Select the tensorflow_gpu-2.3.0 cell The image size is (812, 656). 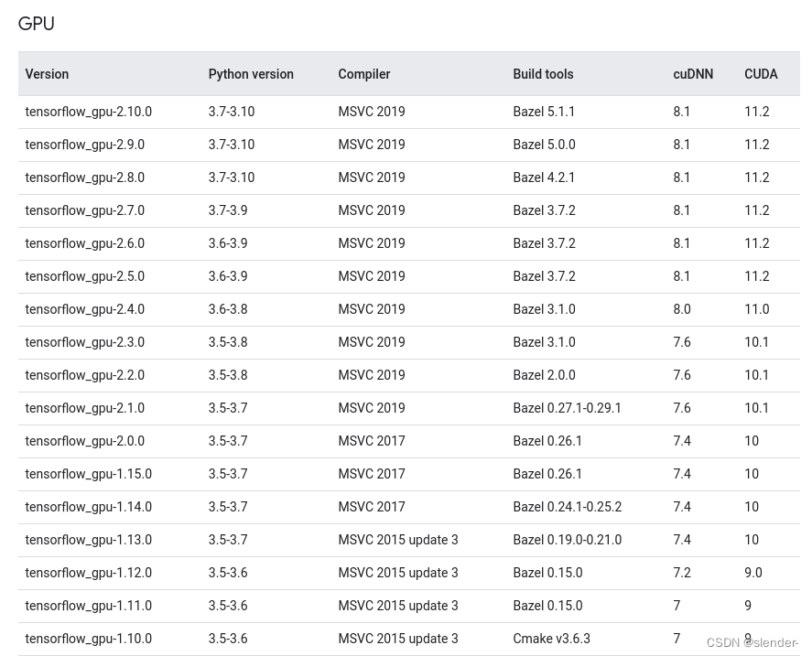84,342
